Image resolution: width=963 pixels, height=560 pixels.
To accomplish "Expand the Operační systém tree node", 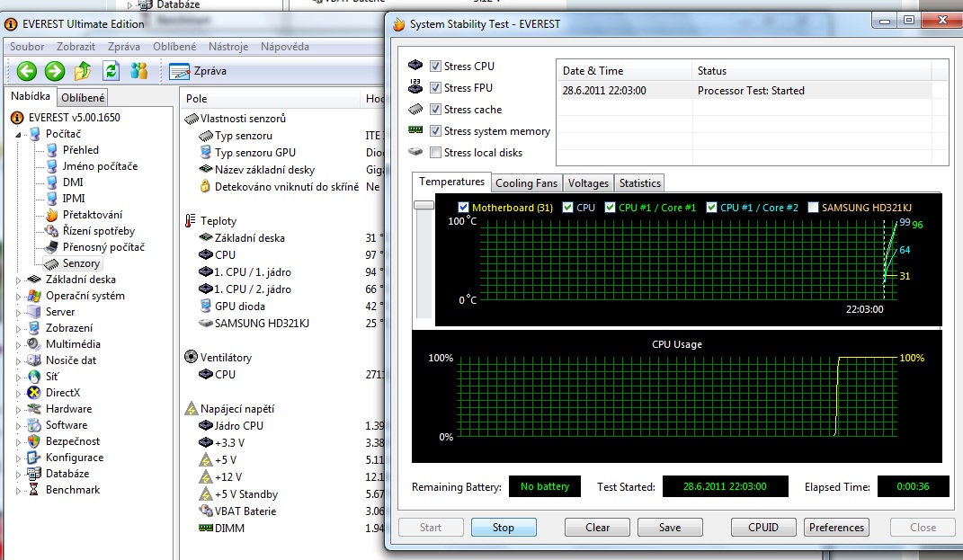I will point(18,296).
